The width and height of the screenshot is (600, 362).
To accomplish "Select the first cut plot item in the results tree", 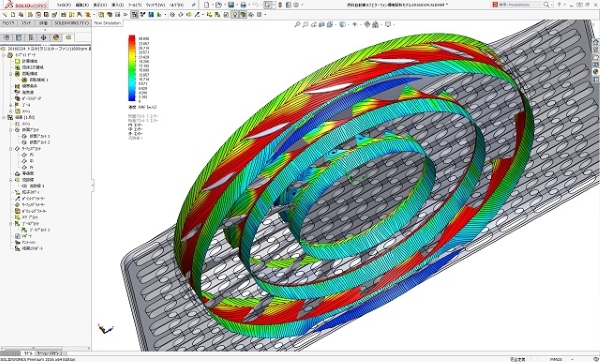I will pyautogui.click(x=37, y=136).
